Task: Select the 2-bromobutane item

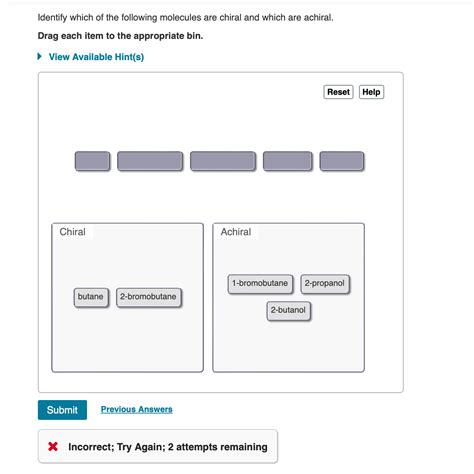Action: coord(149,297)
